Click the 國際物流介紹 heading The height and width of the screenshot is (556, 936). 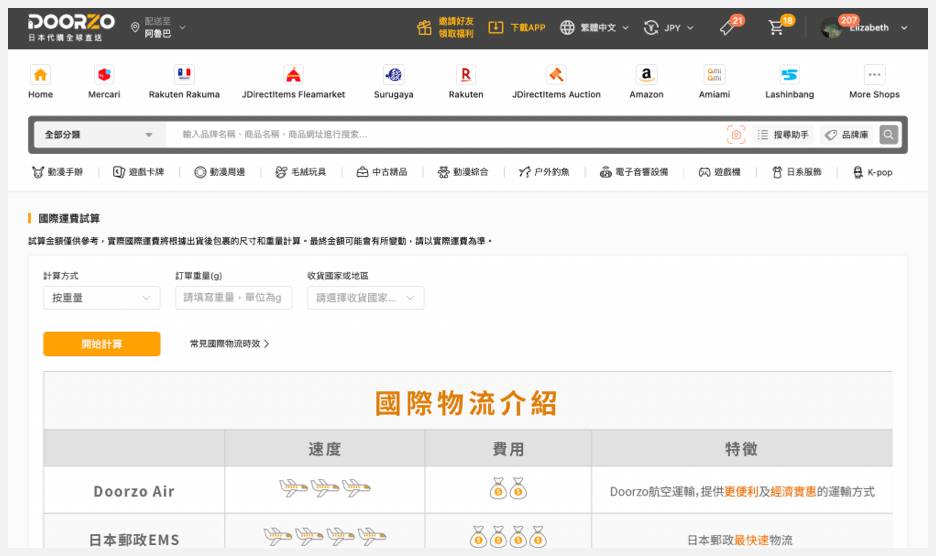[x=466, y=403]
